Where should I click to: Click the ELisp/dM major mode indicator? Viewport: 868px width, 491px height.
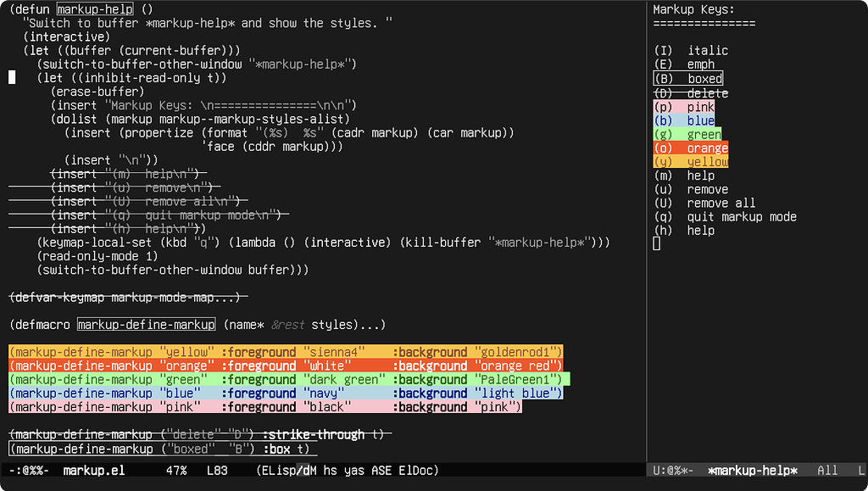coord(288,470)
